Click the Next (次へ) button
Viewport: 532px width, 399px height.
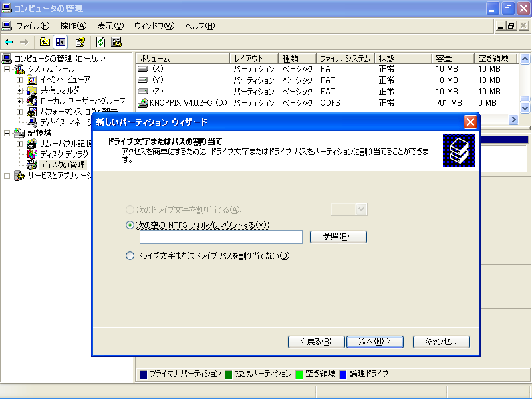tap(374, 342)
